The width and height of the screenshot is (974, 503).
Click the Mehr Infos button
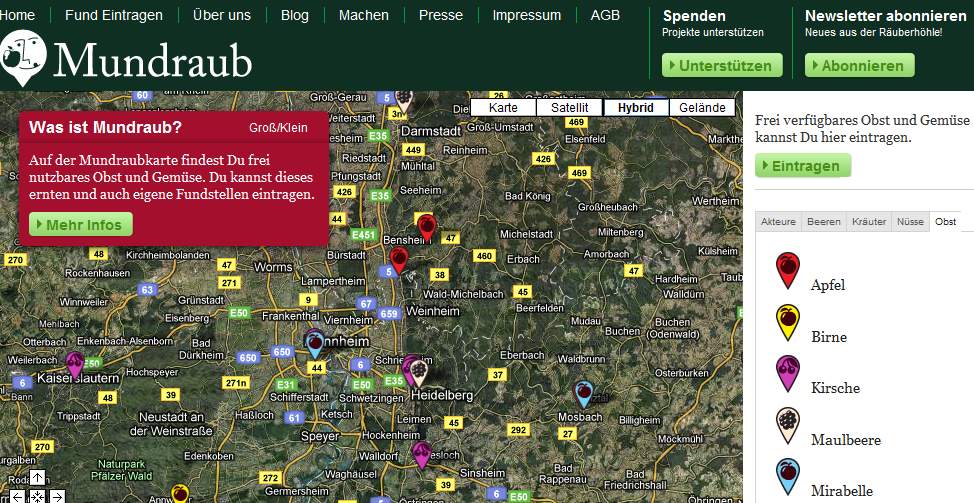coord(80,225)
